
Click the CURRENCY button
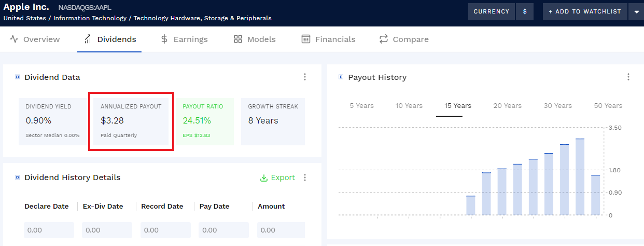click(x=492, y=11)
